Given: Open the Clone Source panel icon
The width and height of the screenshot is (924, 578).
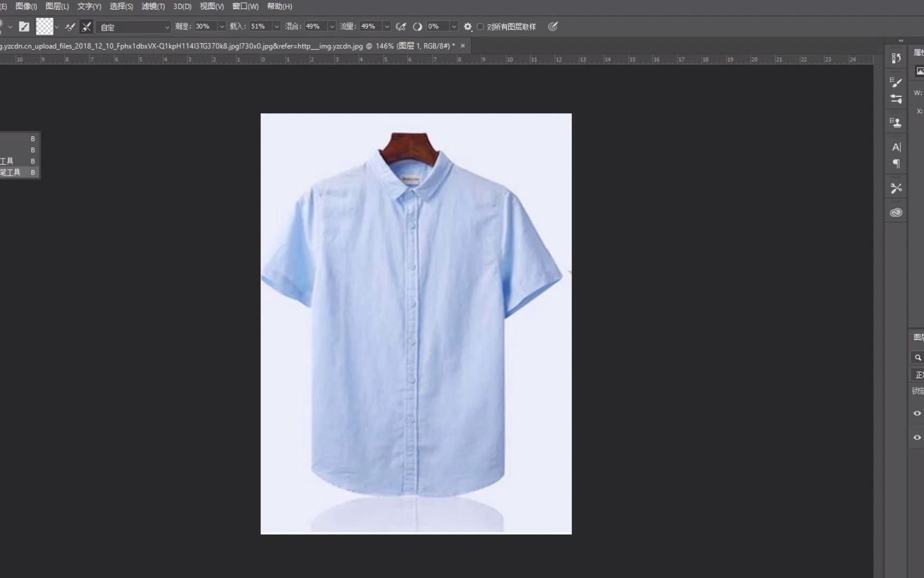Looking at the screenshot, I should [896, 121].
